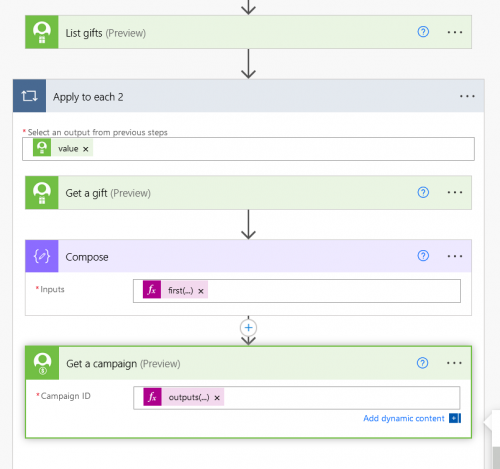Remove the first(...) expression token
Image resolution: width=500 pixels, height=469 pixels.
pyautogui.click(x=201, y=291)
